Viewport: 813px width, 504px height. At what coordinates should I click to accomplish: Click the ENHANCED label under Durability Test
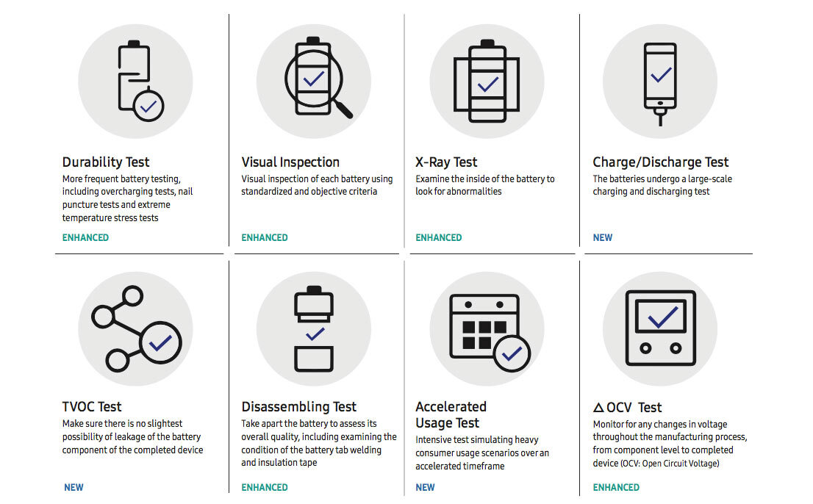(x=85, y=238)
